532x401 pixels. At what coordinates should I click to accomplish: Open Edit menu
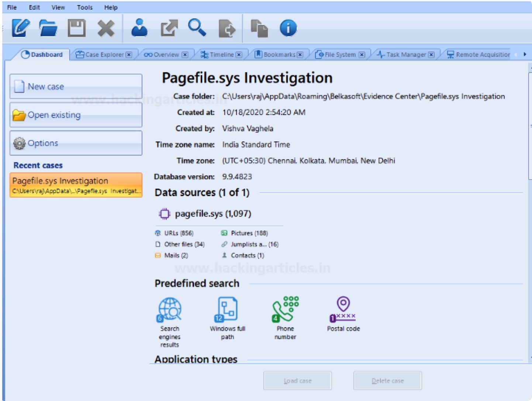click(34, 7)
